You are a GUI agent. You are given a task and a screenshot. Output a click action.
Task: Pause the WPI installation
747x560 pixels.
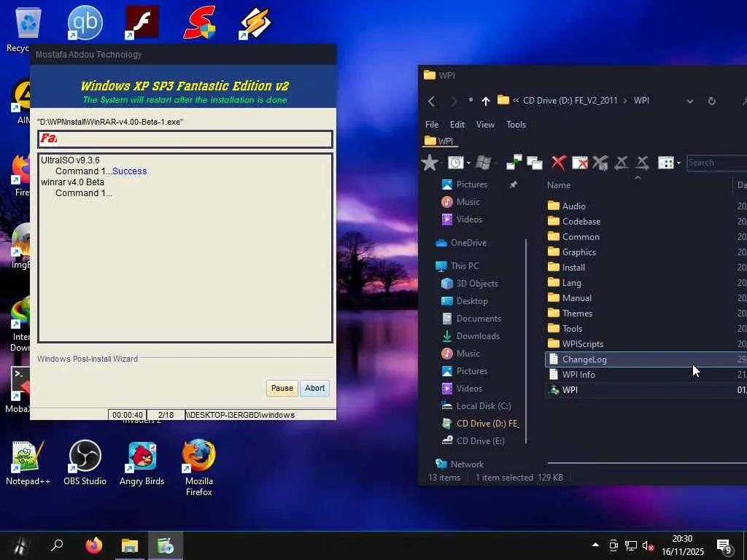(282, 388)
